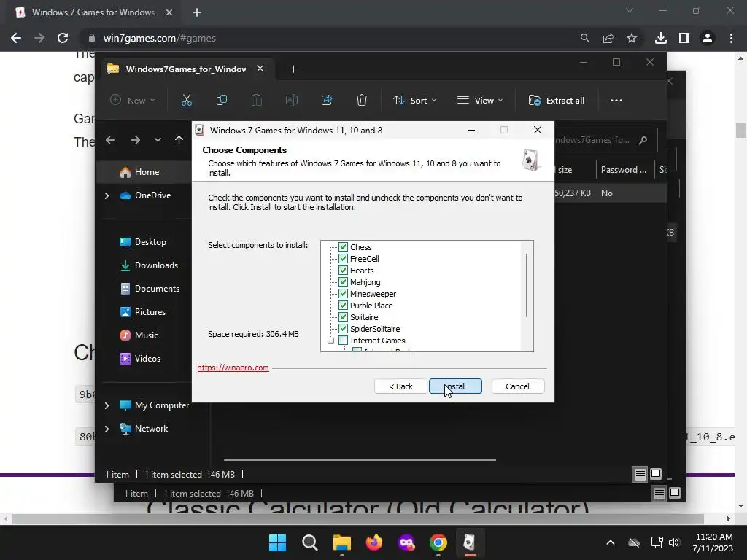Uncheck the Purble Place component

[343, 306]
